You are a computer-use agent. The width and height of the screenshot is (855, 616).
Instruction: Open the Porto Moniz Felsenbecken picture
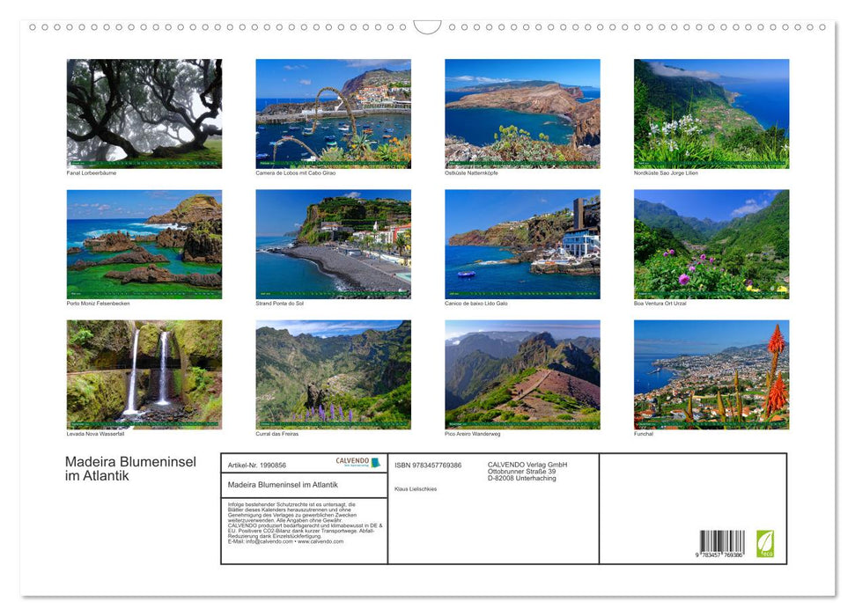click(x=144, y=244)
